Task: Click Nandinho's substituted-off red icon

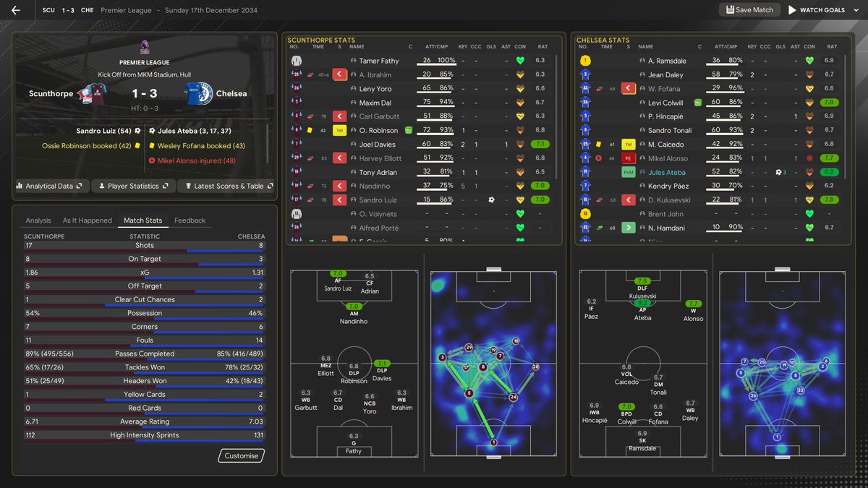Action: pos(341,186)
